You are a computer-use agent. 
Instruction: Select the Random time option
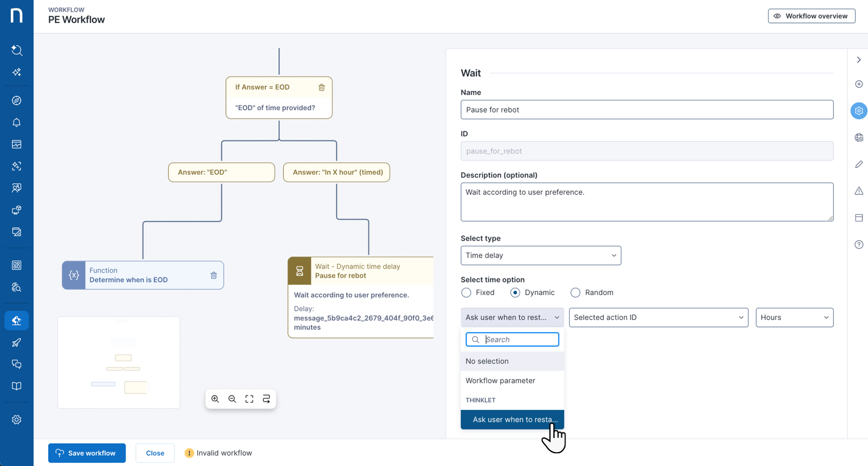575,293
